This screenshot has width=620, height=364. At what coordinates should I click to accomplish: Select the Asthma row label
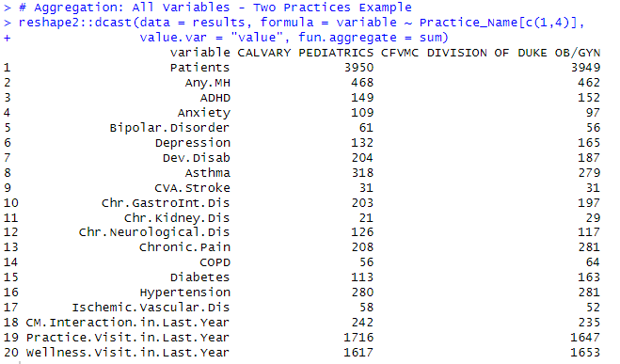pos(208,173)
